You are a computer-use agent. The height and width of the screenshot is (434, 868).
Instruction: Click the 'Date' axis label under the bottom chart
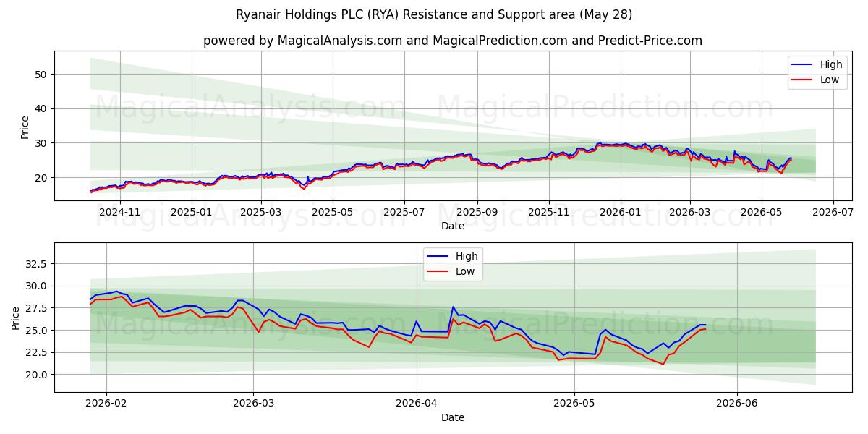pyautogui.click(x=453, y=417)
